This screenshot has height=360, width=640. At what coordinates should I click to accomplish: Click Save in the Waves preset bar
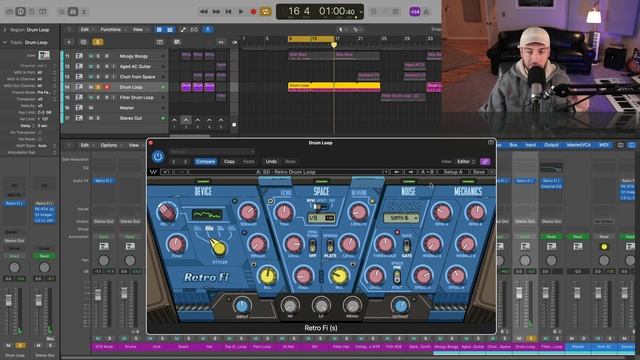click(x=479, y=172)
